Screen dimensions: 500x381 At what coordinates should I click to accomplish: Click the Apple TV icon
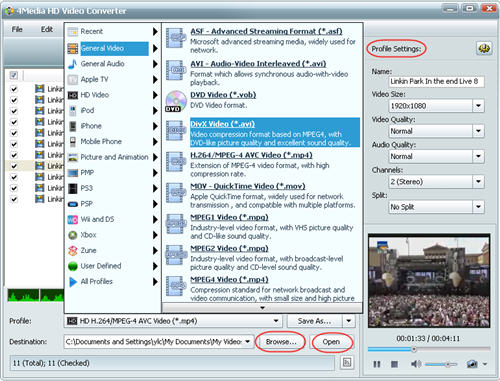tap(72, 79)
